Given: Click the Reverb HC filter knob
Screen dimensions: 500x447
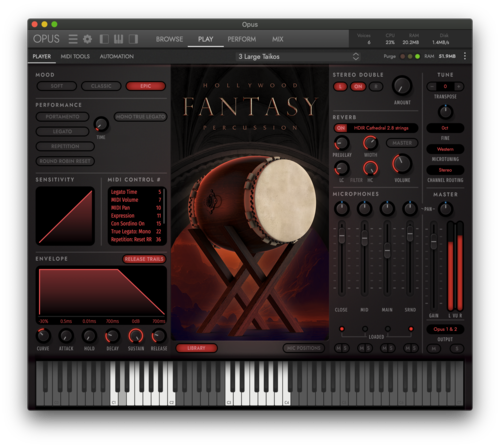Looking at the screenshot, I should coord(370,168).
